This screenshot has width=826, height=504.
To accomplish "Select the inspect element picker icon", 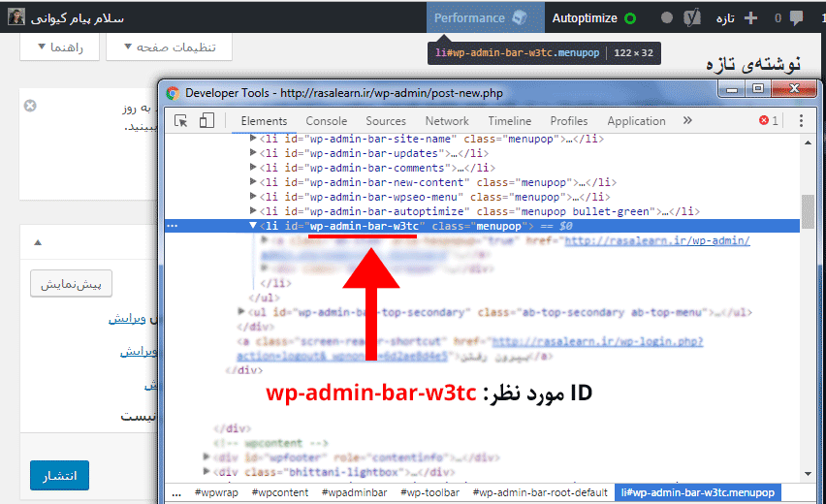I will pyautogui.click(x=180, y=121).
